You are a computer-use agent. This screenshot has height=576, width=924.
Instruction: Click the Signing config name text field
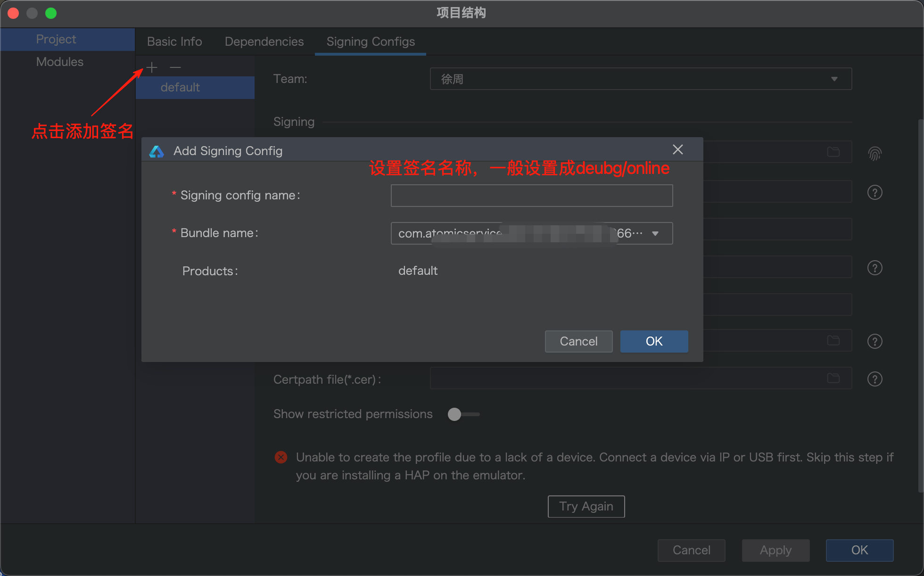click(531, 196)
